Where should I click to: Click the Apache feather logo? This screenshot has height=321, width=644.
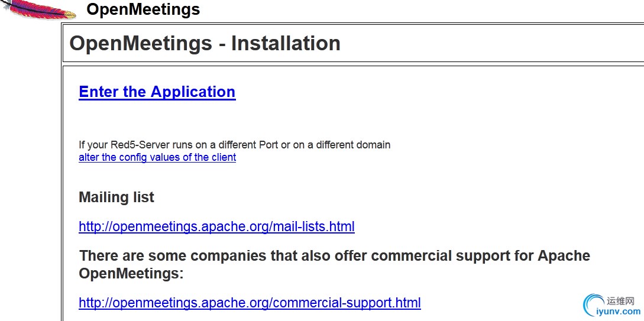click(x=38, y=9)
